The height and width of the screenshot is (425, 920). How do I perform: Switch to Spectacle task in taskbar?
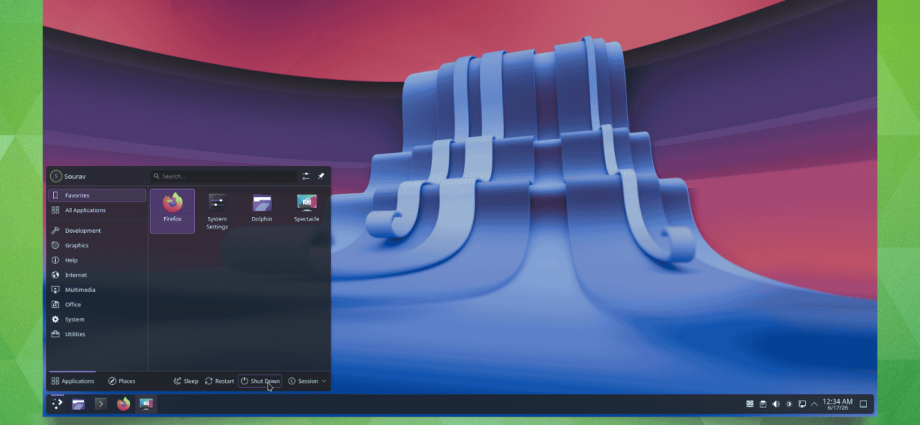point(146,404)
